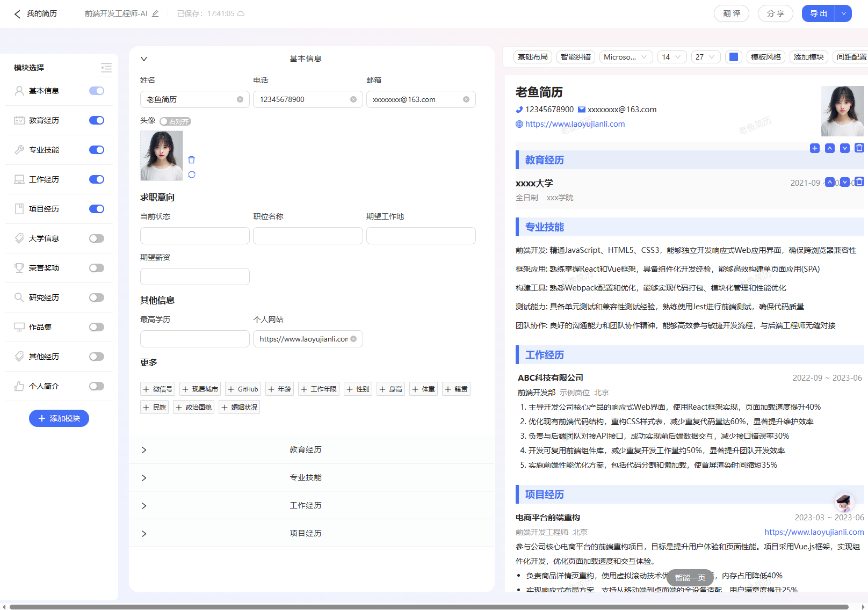Image resolution: width=868 pixels, height=610 pixels.
Task: Move the 教育经历 section up
Action: [x=829, y=148]
